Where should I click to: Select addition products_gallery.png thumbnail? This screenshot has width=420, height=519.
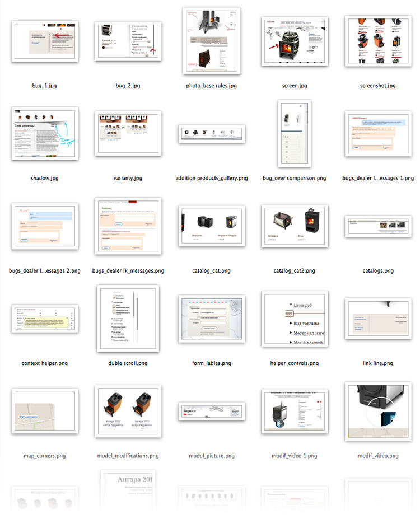pos(211,134)
